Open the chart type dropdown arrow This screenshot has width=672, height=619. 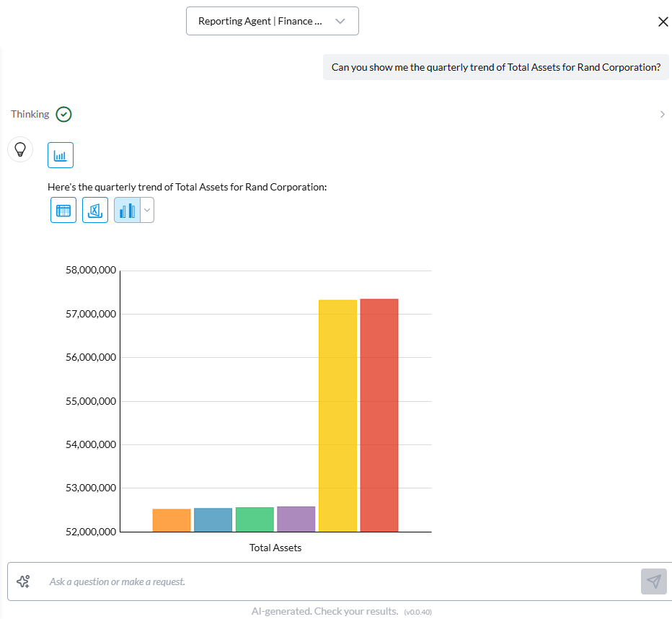pyautogui.click(x=146, y=210)
